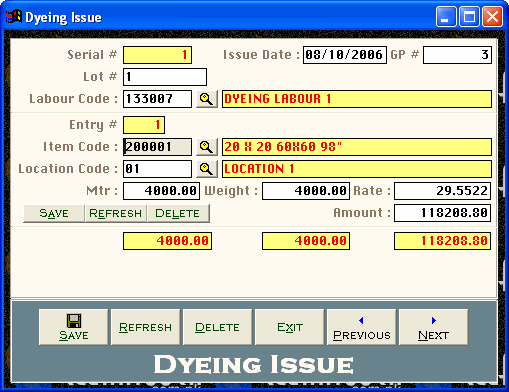This screenshot has height=392, width=509.
Task: Go to the Next record
Action: click(434, 327)
